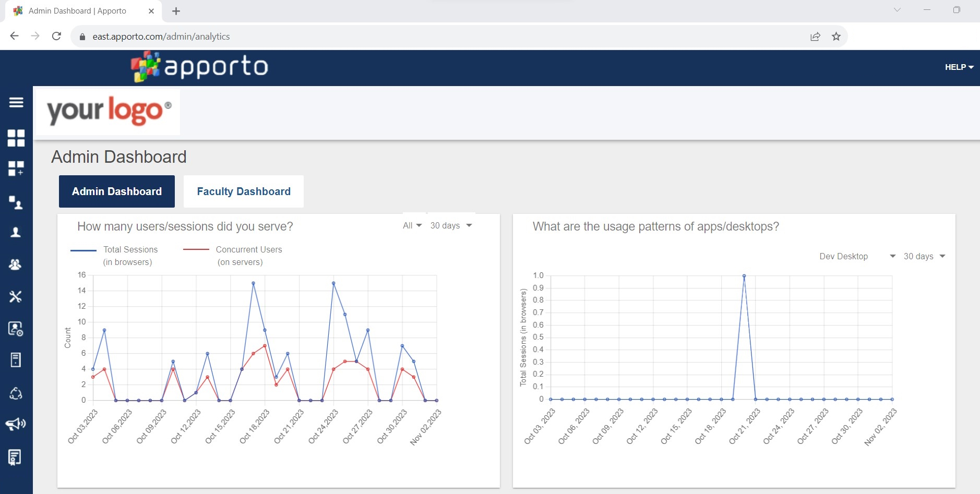This screenshot has height=494, width=980.
Task: Open the user groups sidebar icon
Action: click(x=16, y=264)
